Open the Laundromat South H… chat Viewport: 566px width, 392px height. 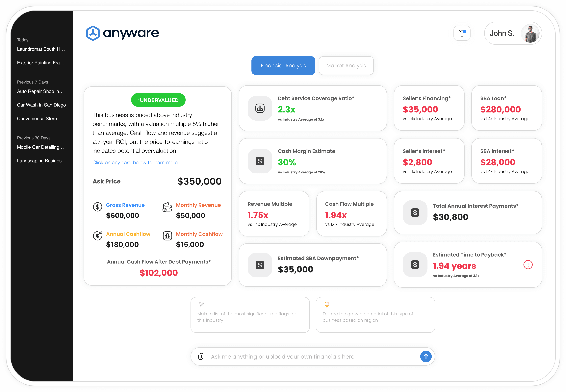pos(41,49)
